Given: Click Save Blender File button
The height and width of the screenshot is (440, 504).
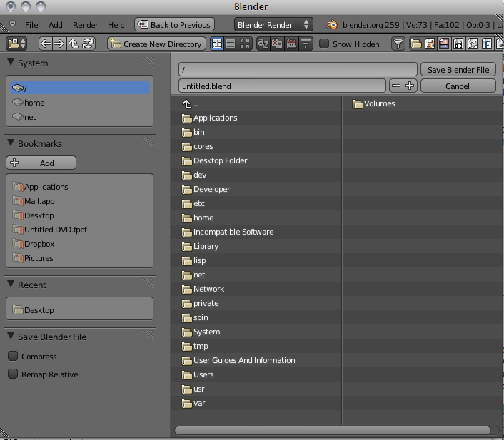Looking at the screenshot, I should tap(458, 69).
